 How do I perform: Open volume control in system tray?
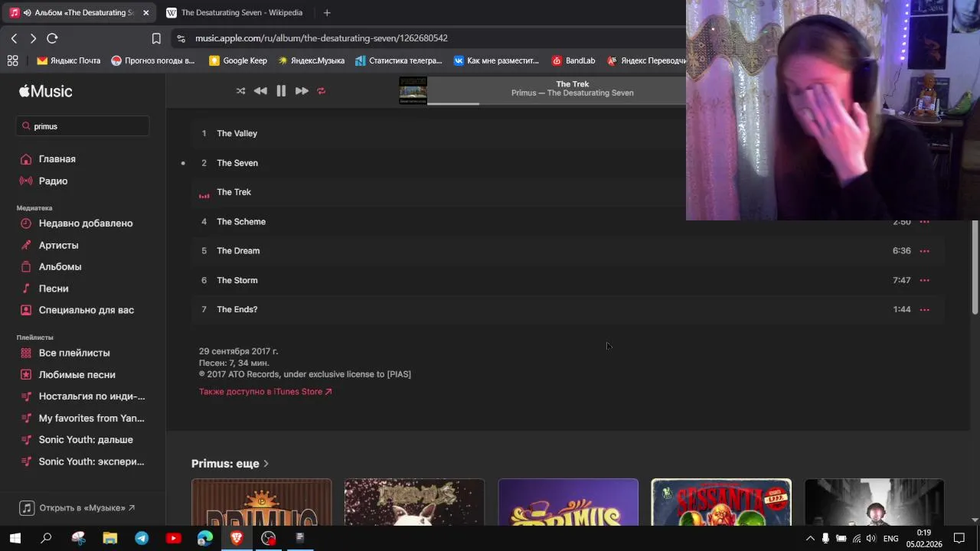click(871, 539)
